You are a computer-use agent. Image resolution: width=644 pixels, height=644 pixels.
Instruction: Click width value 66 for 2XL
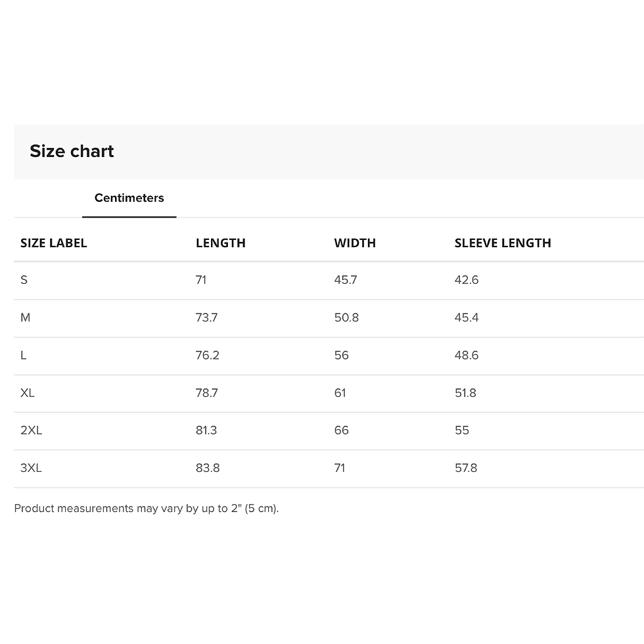tap(341, 430)
